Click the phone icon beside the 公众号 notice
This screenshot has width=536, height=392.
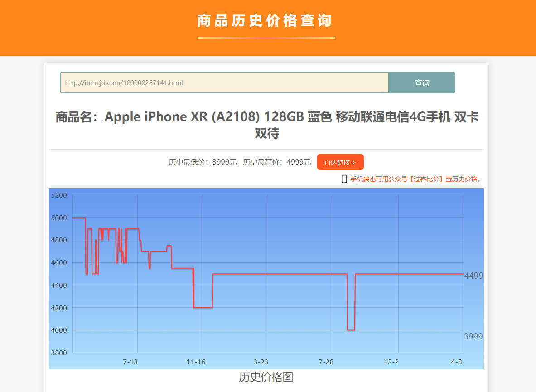(344, 179)
